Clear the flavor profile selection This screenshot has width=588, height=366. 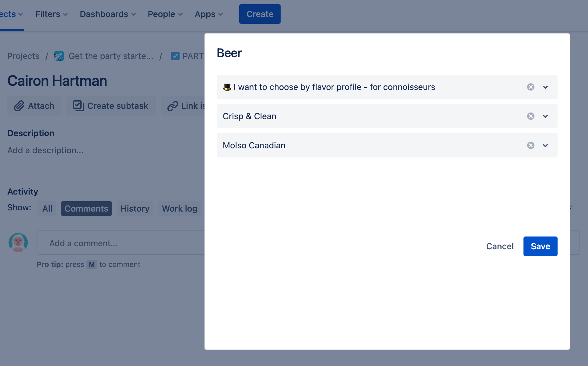531,87
